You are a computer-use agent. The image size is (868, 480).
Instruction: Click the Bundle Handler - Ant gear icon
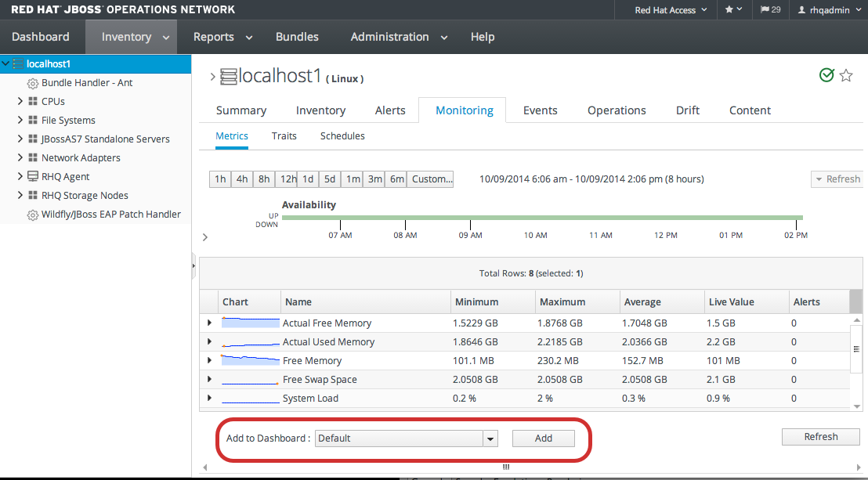pos(33,83)
